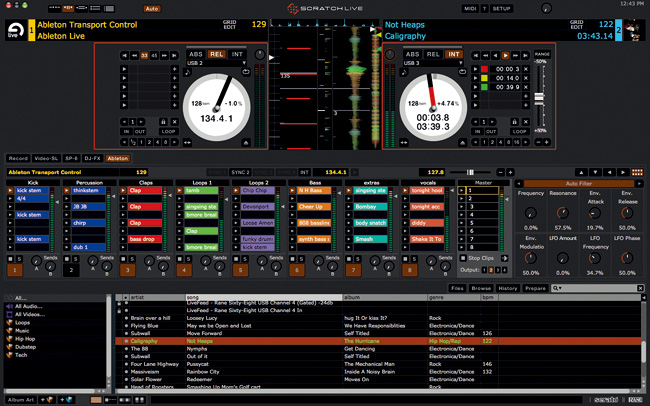
Task: Toggle track activator 6 for Bass
Action: [296, 270]
